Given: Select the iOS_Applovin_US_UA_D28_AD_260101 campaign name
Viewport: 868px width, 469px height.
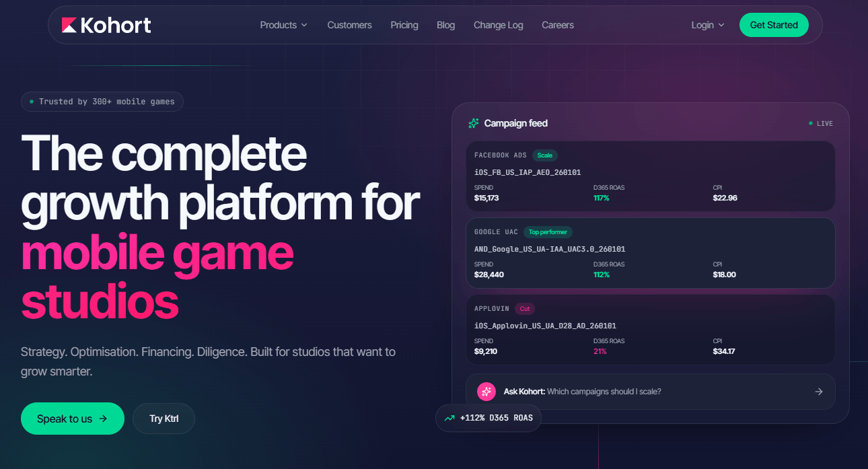Looking at the screenshot, I should (546, 326).
